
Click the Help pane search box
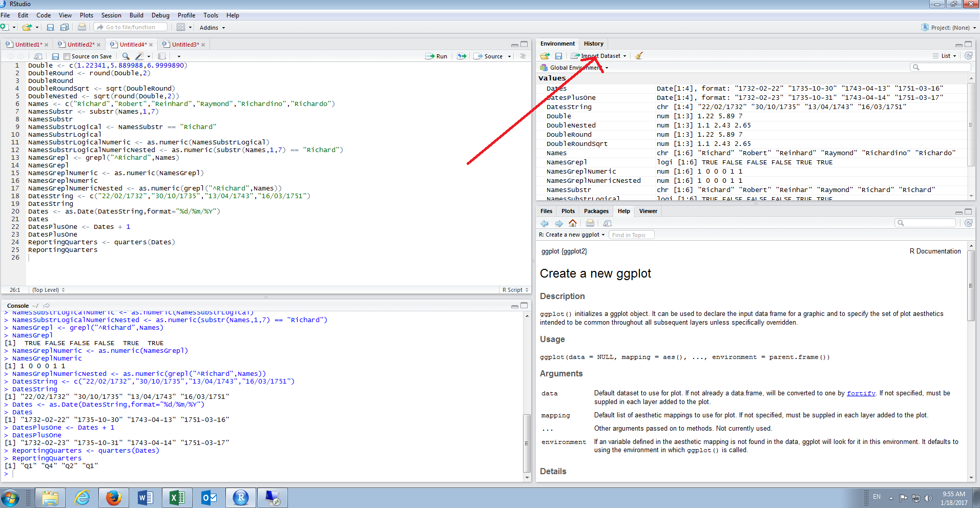pyautogui.click(x=925, y=223)
